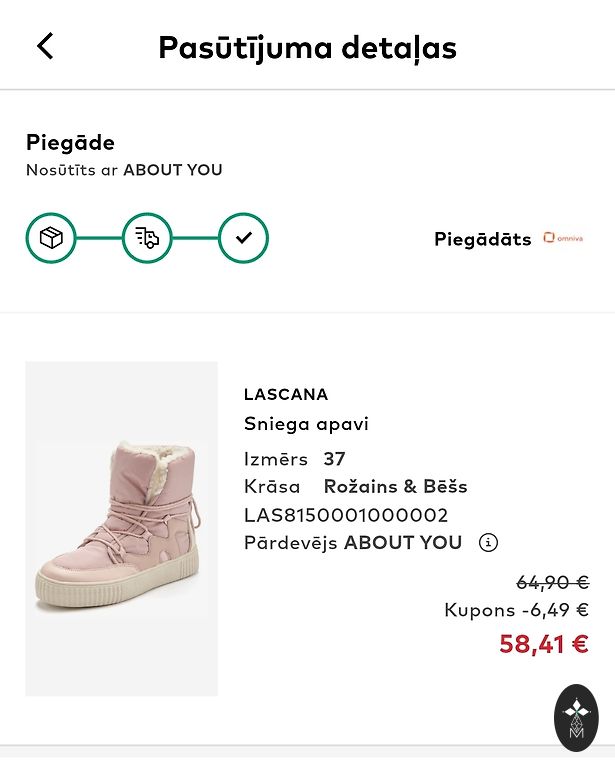Image resolution: width=615 pixels, height=768 pixels.
Task: Tap the Pasūtījuma detaļas page title
Action: pos(307,47)
